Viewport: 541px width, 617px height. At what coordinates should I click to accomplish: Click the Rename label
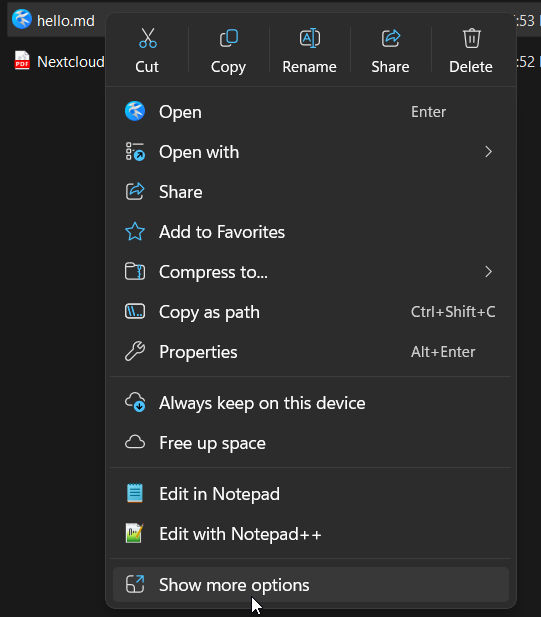click(x=309, y=67)
